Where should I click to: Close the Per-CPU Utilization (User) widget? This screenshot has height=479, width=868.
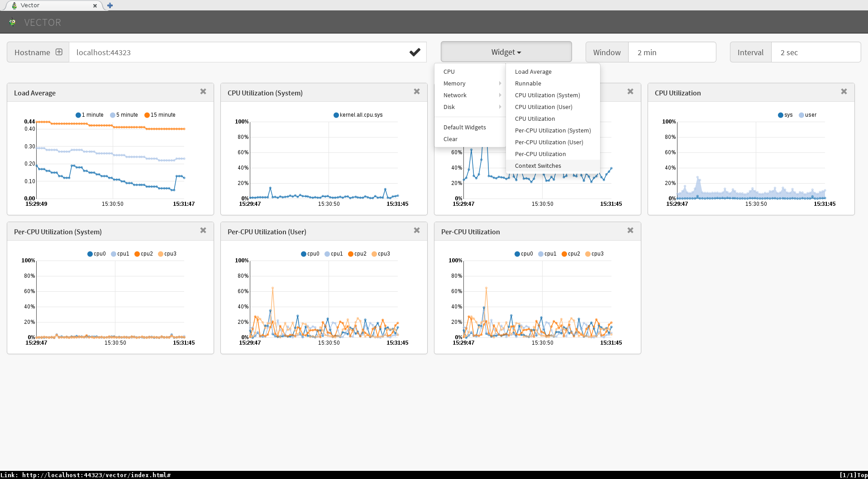[417, 231]
